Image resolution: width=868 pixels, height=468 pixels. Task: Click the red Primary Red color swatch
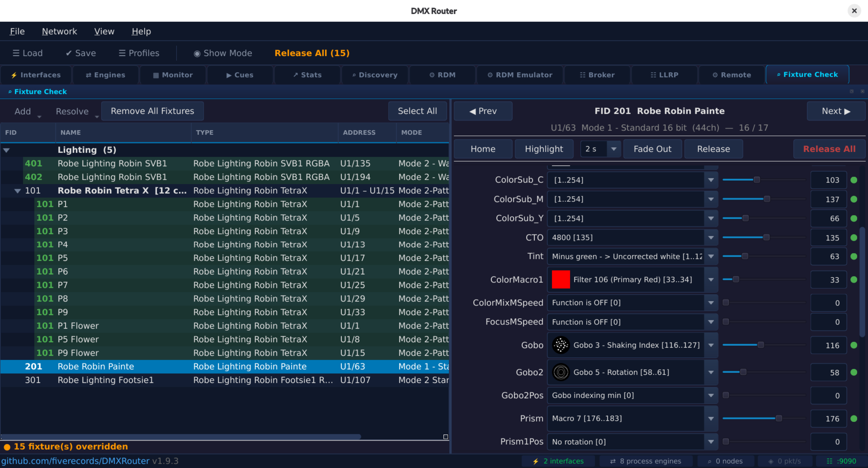pos(561,280)
